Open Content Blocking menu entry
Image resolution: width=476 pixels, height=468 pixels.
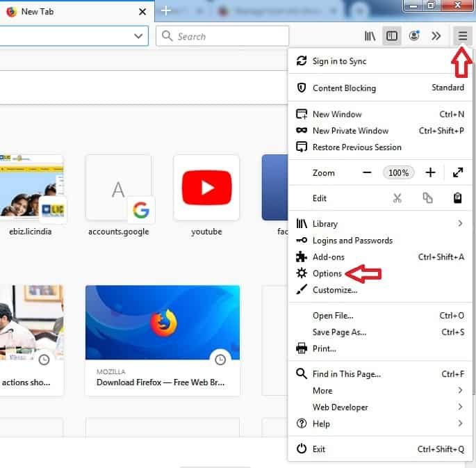380,88
